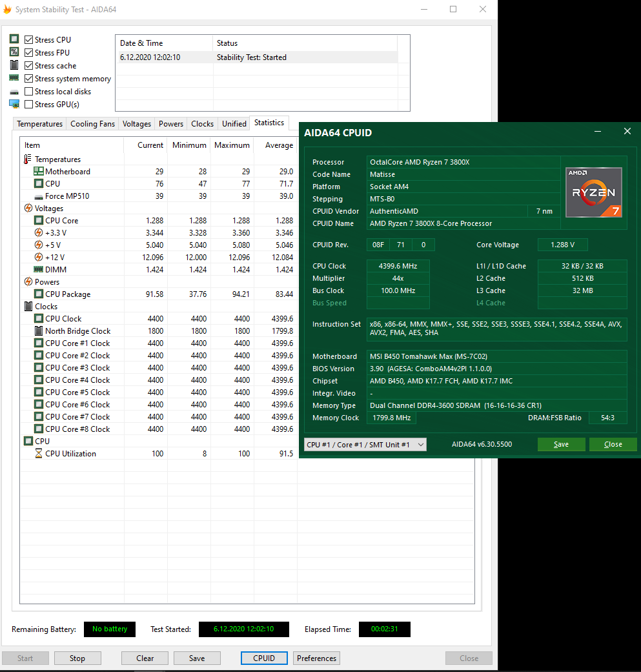Uncheck the Stress FPU checkbox
The width and height of the screenshot is (641, 672).
click(x=28, y=52)
